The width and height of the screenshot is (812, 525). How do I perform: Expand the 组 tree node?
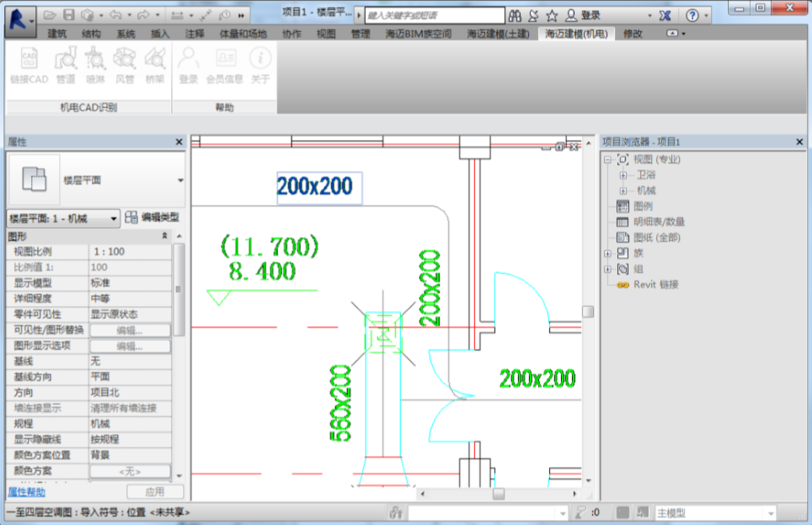click(x=608, y=269)
